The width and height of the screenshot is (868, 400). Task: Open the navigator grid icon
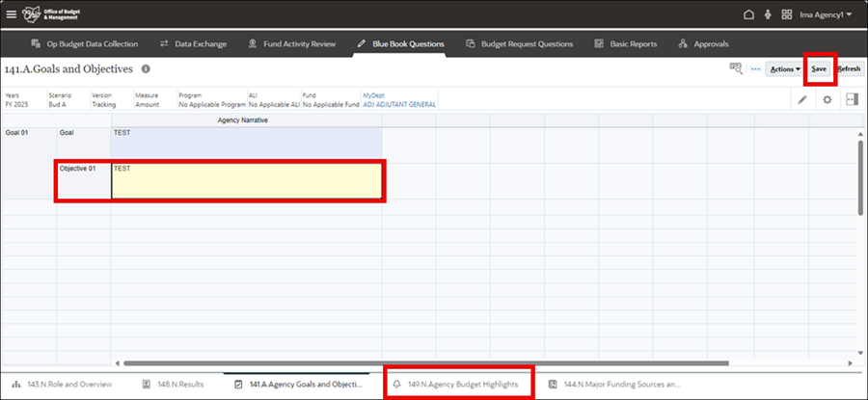pyautogui.click(x=787, y=14)
